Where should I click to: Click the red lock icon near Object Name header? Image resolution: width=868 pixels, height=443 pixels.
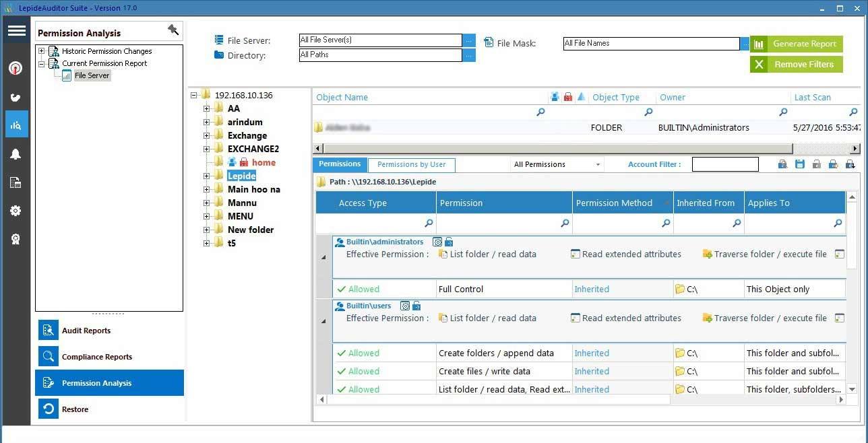coord(567,97)
